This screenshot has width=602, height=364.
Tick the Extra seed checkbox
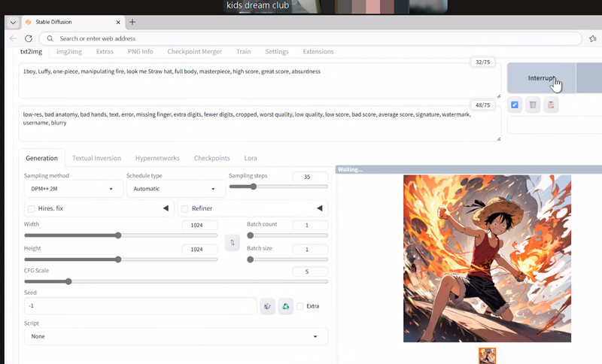point(300,306)
